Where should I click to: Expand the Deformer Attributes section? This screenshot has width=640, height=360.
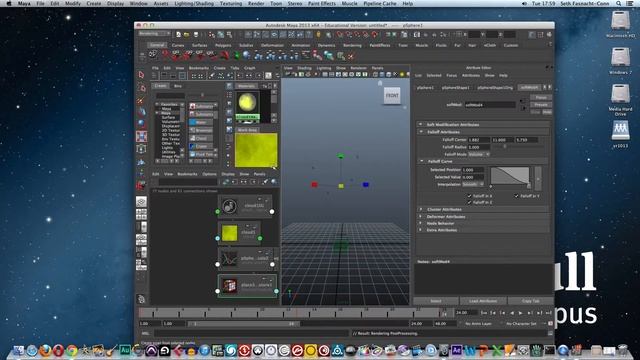[x=421, y=216]
